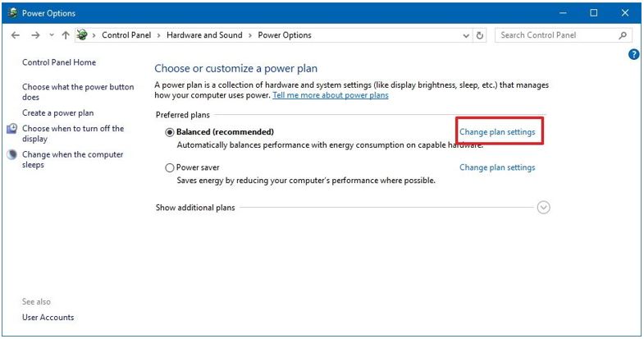Click the forward navigation arrow

(x=34, y=35)
